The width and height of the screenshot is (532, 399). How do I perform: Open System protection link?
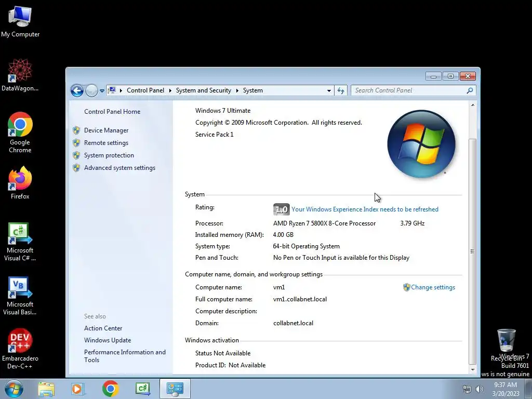(x=109, y=155)
